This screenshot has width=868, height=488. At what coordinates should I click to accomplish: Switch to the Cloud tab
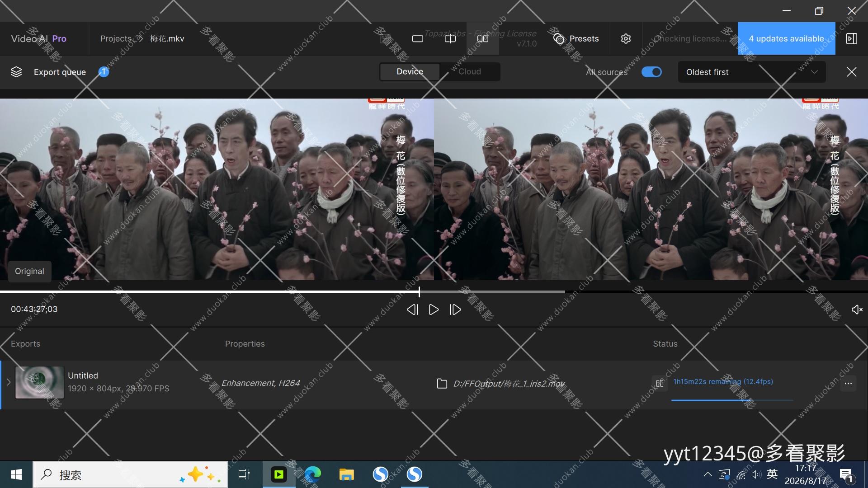pyautogui.click(x=470, y=72)
